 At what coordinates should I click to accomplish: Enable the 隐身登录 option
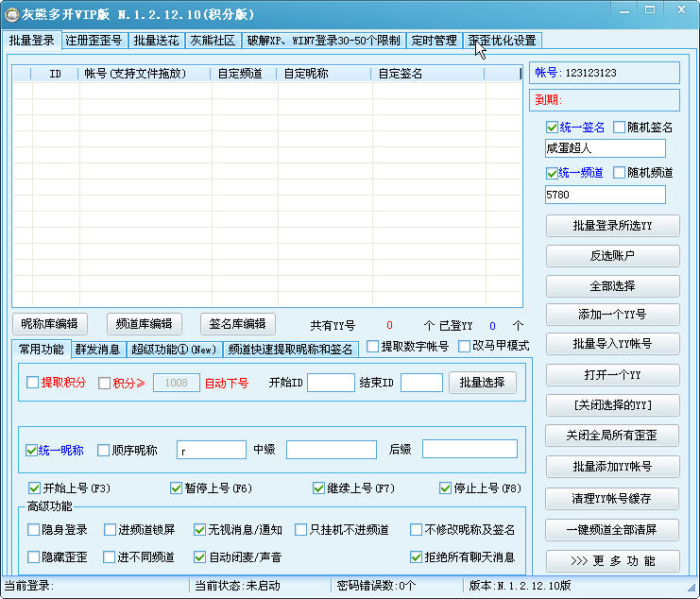point(35,530)
